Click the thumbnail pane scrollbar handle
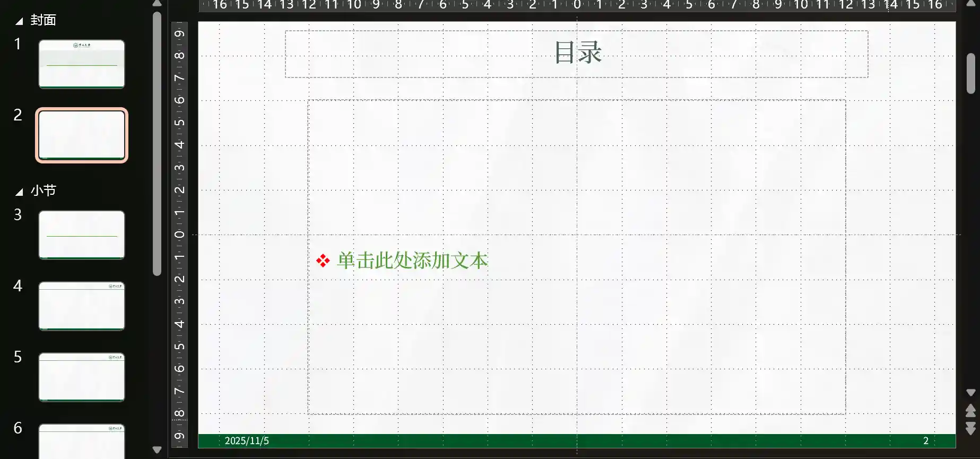The width and height of the screenshot is (980, 459). tap(157, 143)
